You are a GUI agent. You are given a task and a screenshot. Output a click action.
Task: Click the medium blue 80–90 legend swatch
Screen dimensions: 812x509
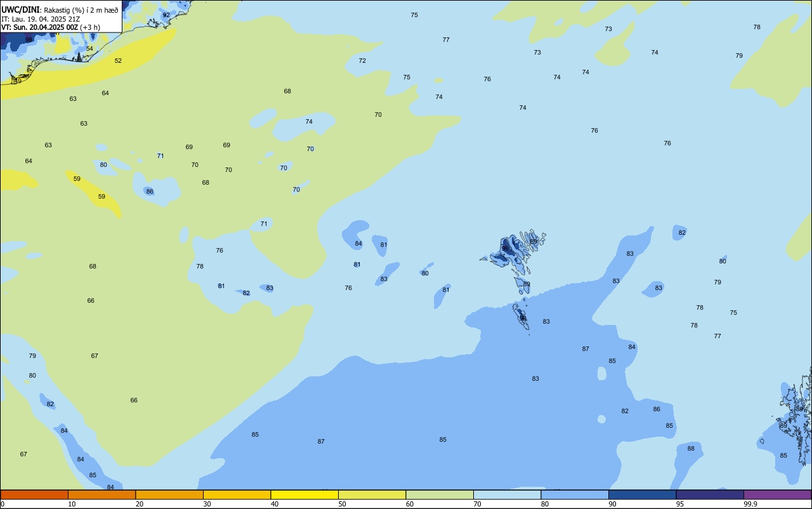pyautogui.click(x=575, y=494)
